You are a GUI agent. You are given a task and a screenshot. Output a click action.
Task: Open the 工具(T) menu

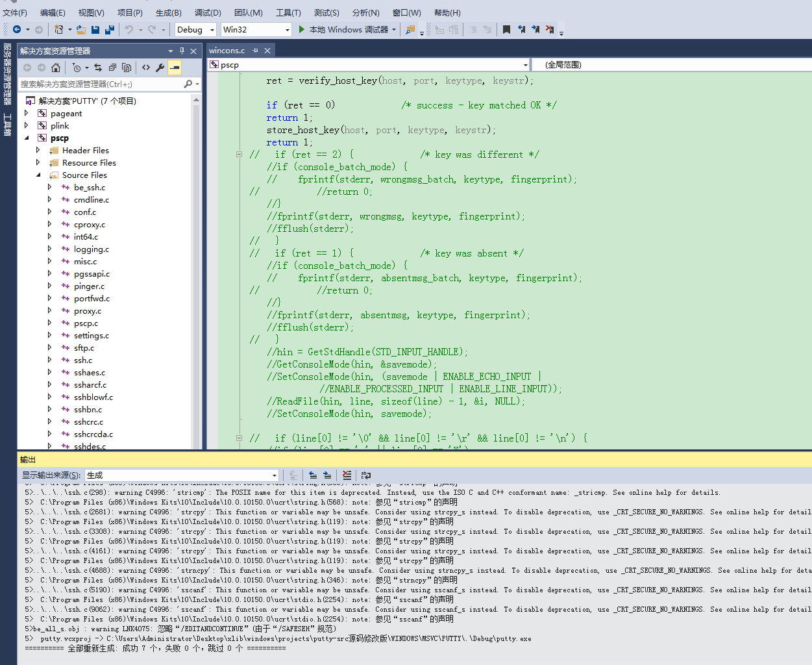point(288,12)
